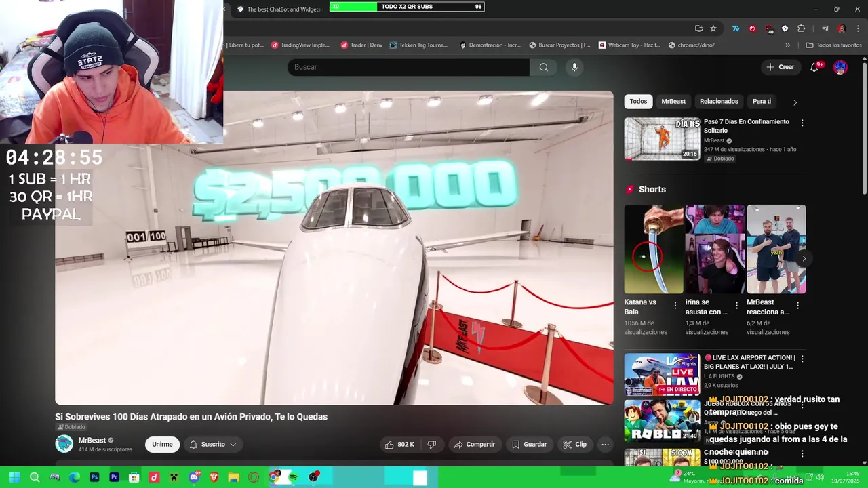Open Discord from the taskbar
Image resolution: width=868 pixels, height=488 pixels.
click(194, 477)
